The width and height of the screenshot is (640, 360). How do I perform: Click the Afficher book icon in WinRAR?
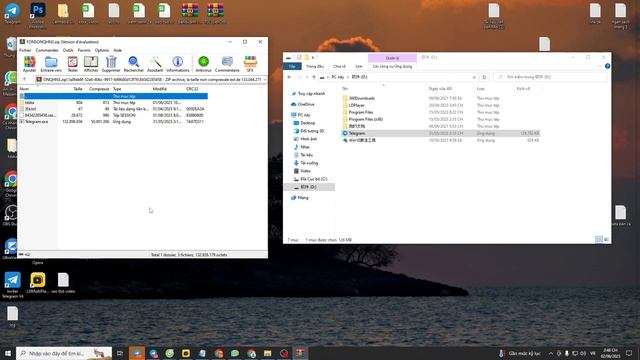pos(91,64)
